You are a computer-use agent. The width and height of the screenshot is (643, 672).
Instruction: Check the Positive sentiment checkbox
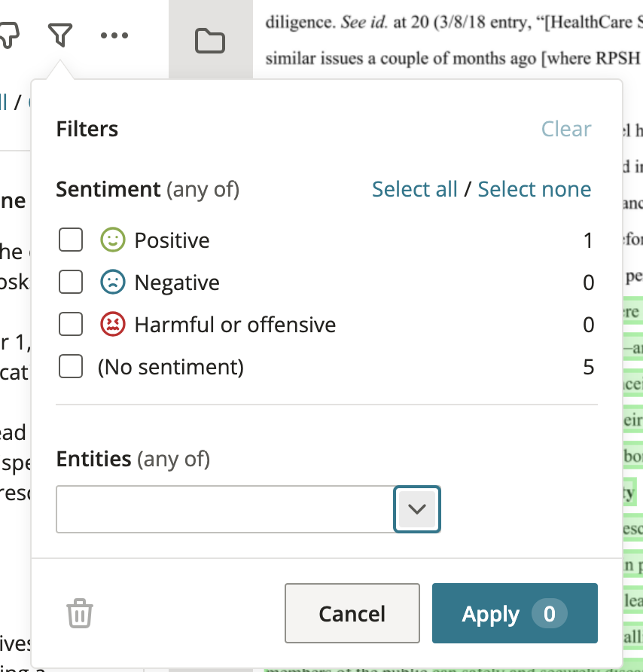pyautogui.click(x=71, y=240)
